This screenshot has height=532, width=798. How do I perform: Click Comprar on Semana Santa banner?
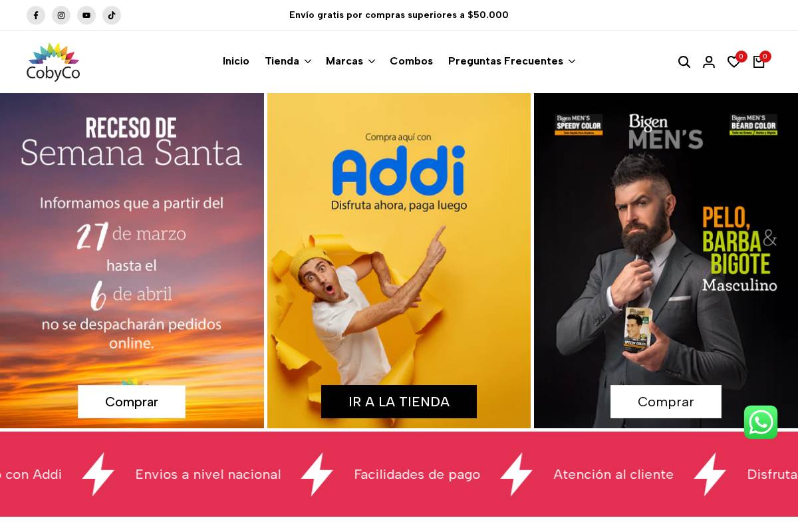(132, 402)
